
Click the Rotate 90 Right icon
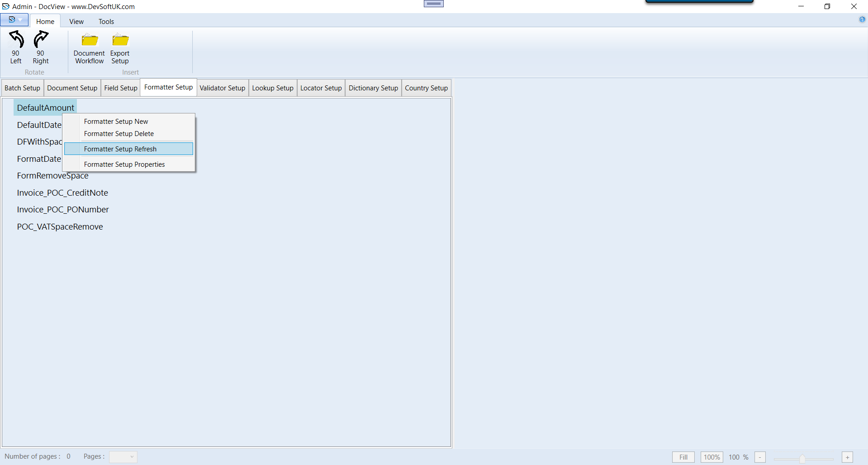tap(41, 40)
